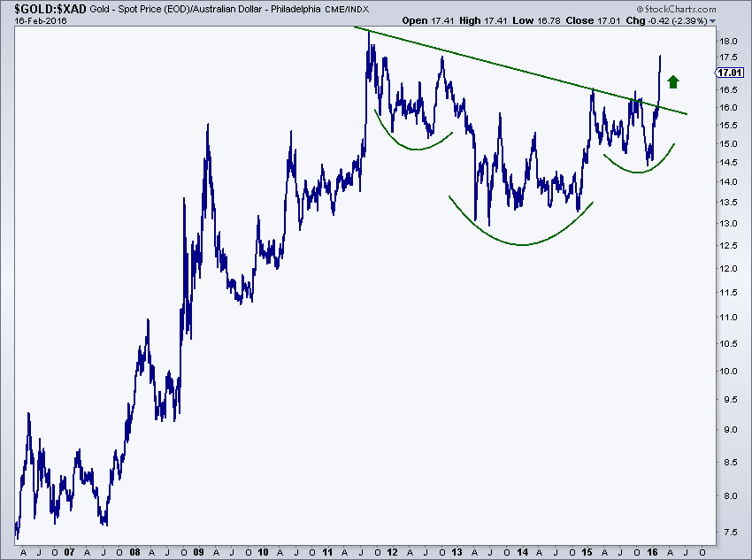Click the '13.5' price axis label
This screenshot has width=752, height=560.
[728, 202]
